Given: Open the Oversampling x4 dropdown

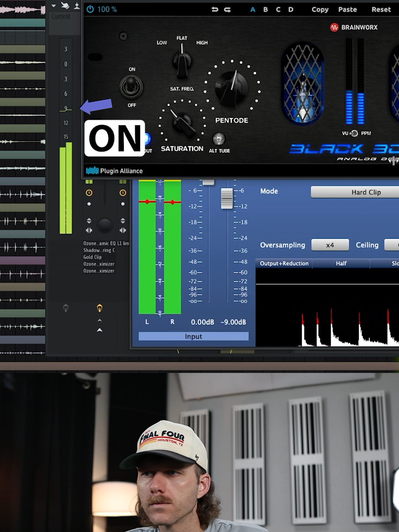Looking at the screenshot, I should point(330,245).
